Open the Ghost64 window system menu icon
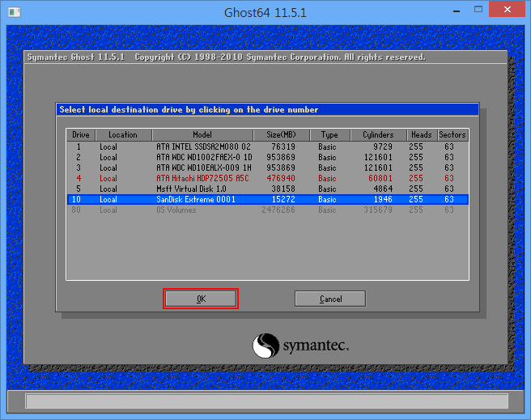The width and height of the screenshot is (531, 420). pyautogui.click(x=15, y=12)
